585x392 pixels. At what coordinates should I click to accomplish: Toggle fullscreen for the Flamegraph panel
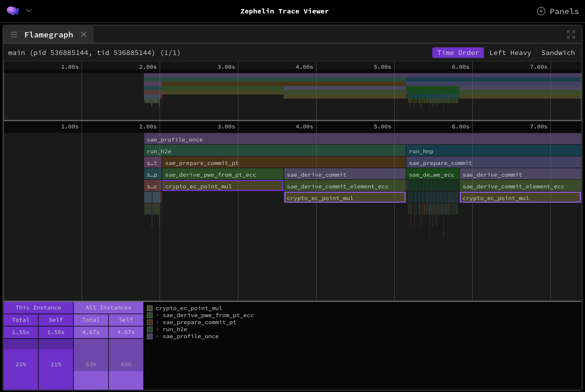coord(571,35)
